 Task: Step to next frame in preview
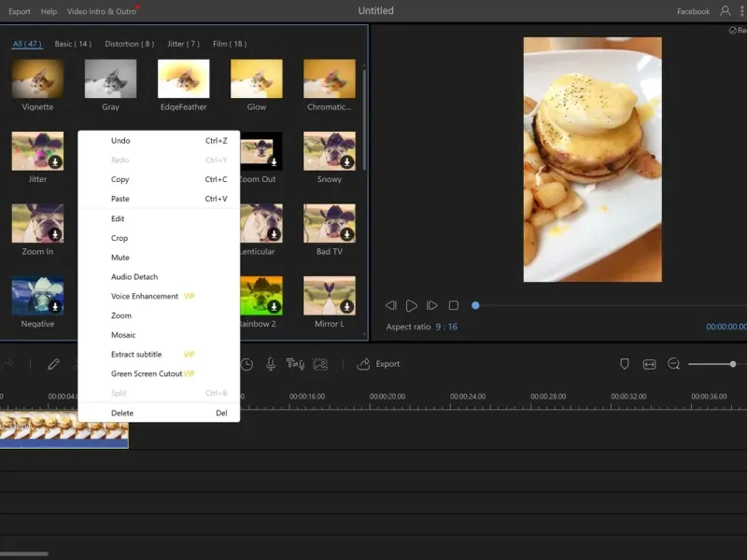click(x=432, y=305)
